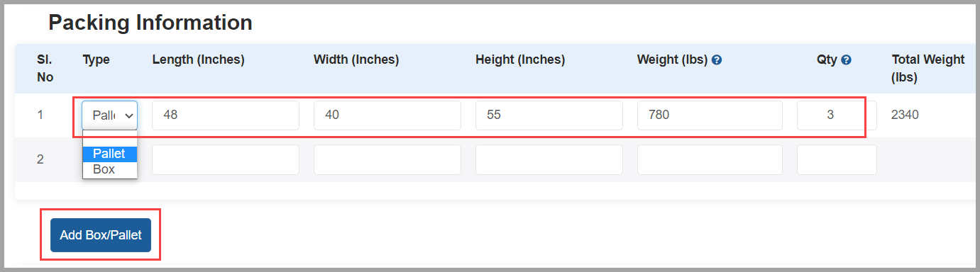Click the Add Box/Pallet button
Viewport: 980px width, 272px height.
coord(101,235)
